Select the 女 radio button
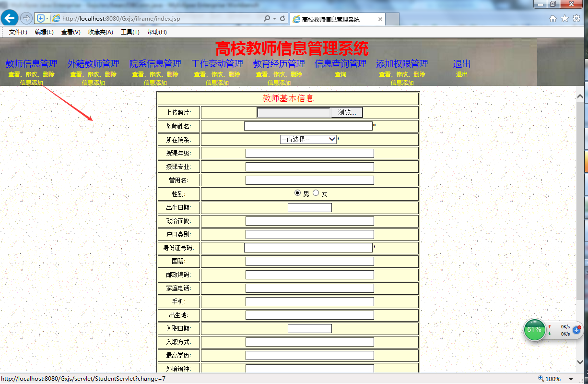The image size is (588, 384). pyautogui.click(x=316, y=193)
